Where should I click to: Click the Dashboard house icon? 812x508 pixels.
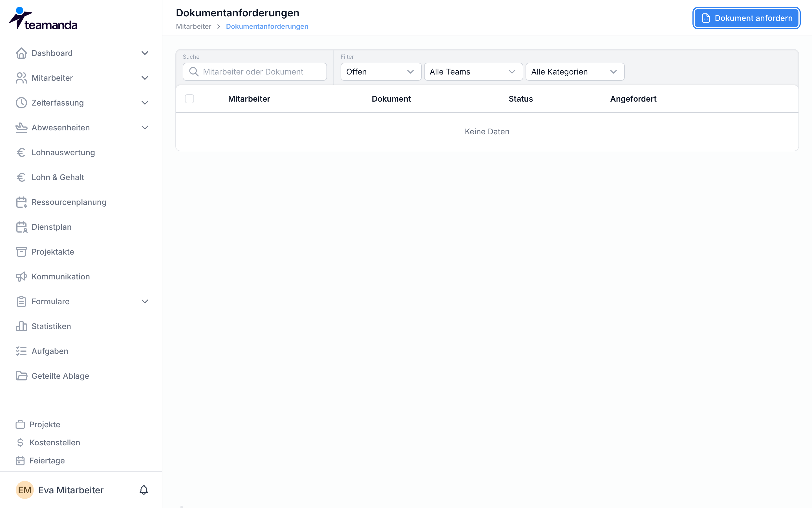(x=21, y=53)
